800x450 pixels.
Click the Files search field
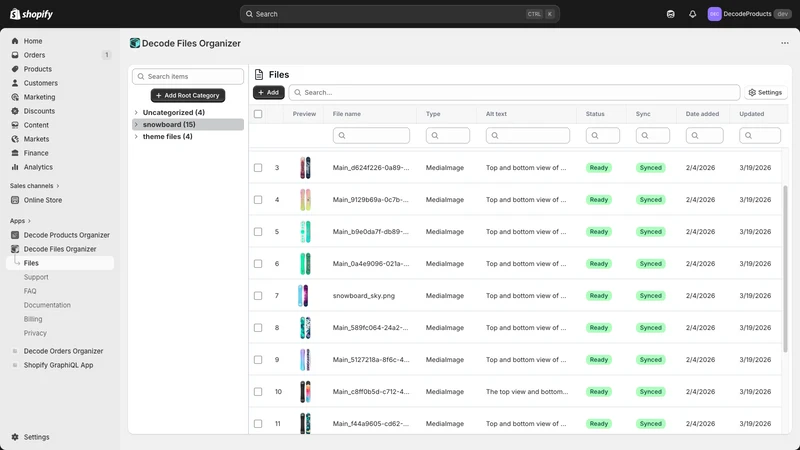(514, 92)
